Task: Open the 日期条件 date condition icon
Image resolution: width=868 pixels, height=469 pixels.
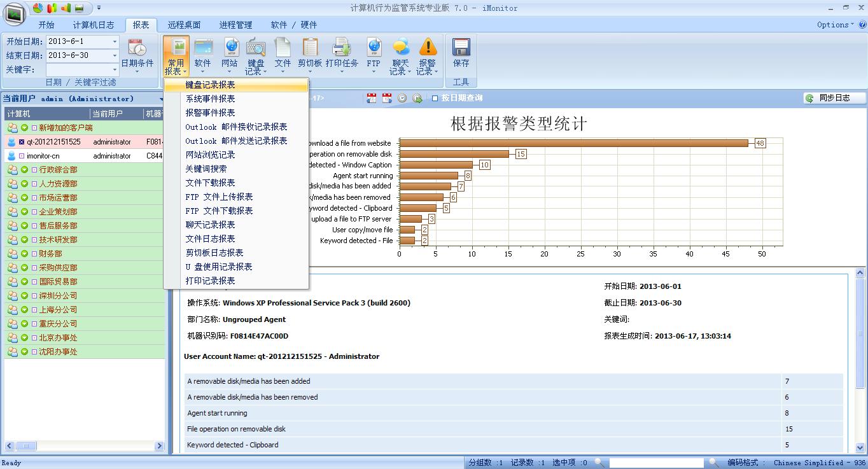Action: click(137, 55)
